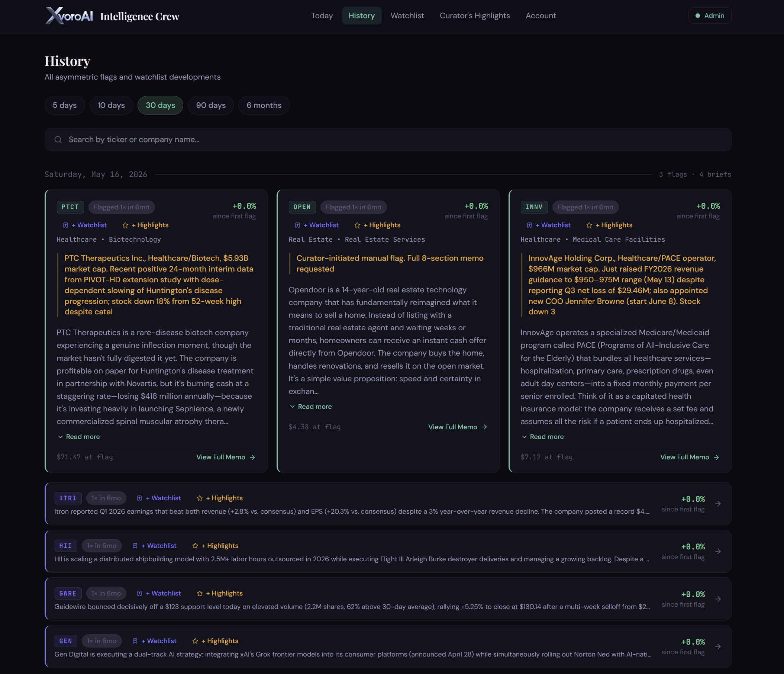
Task: Click OPEN card highlights star icon
Action: [357, 225]
